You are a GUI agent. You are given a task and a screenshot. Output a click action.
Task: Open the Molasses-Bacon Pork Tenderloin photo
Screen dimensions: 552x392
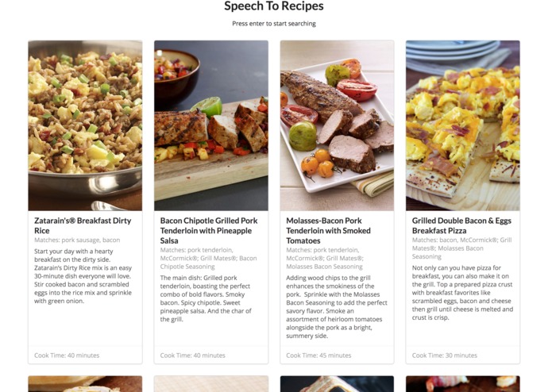point(337,125)
